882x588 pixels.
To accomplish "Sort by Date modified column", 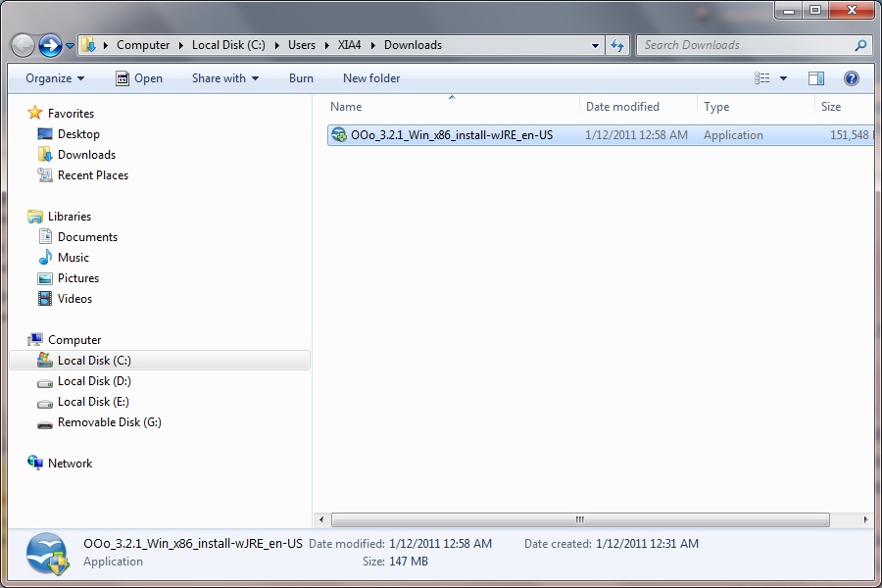I will [638, 107].
